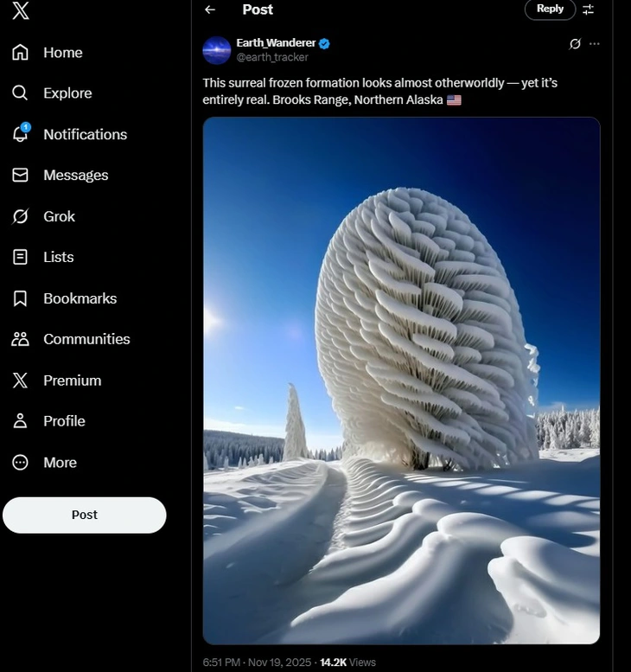Open the Grok icon in sidebar
The height and width of the screenshot is (672, 631).
coord(21,216)
